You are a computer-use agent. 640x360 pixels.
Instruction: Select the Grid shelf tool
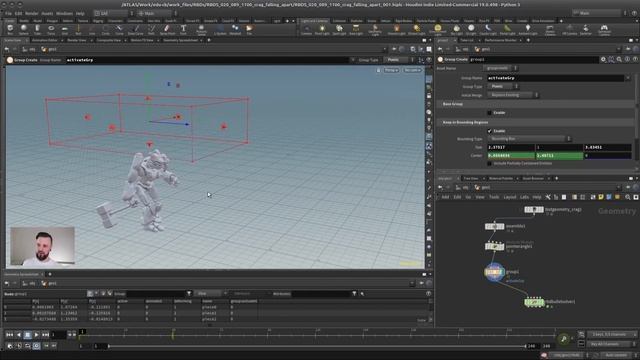[x=64, y=29]
